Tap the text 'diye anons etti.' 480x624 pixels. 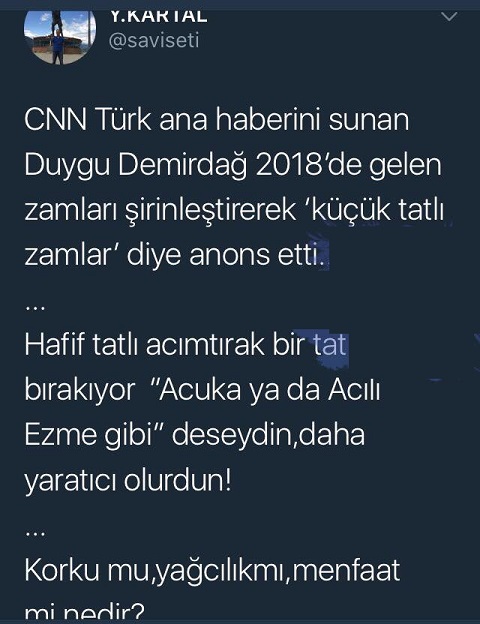[x=226, y=255]
